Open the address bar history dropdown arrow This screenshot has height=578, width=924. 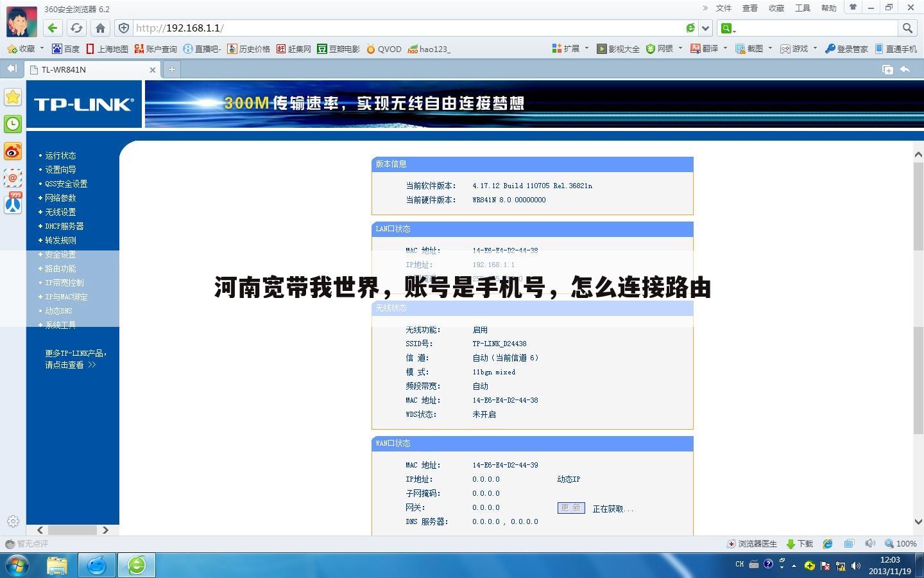coord(706,28)
